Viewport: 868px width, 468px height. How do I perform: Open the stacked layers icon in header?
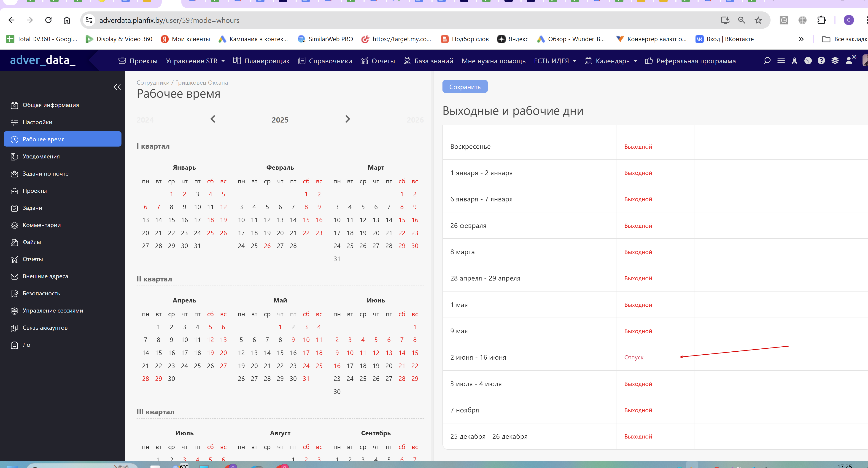click(x=835, y=61)
